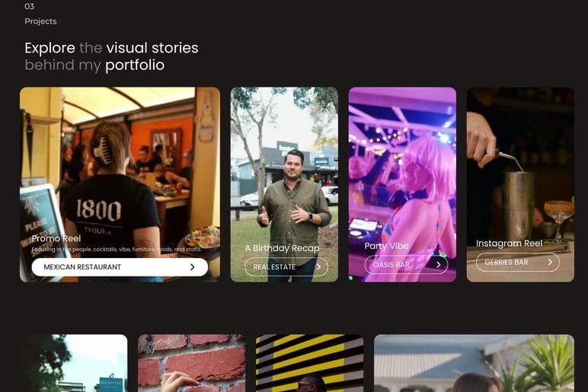Click the chevron arrow in Gerries Bar button
Image resolution: width=588 pixels, height=392 pixels.
coord(549,263)
